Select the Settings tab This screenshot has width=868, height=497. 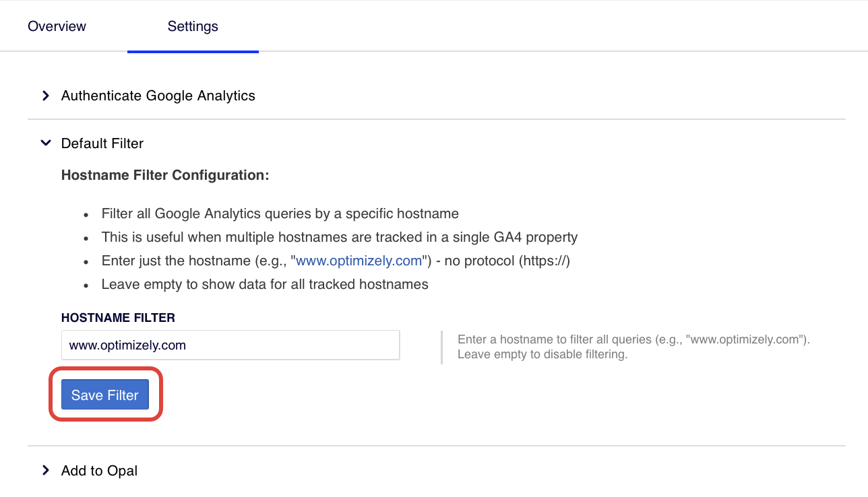coord(193,26)
